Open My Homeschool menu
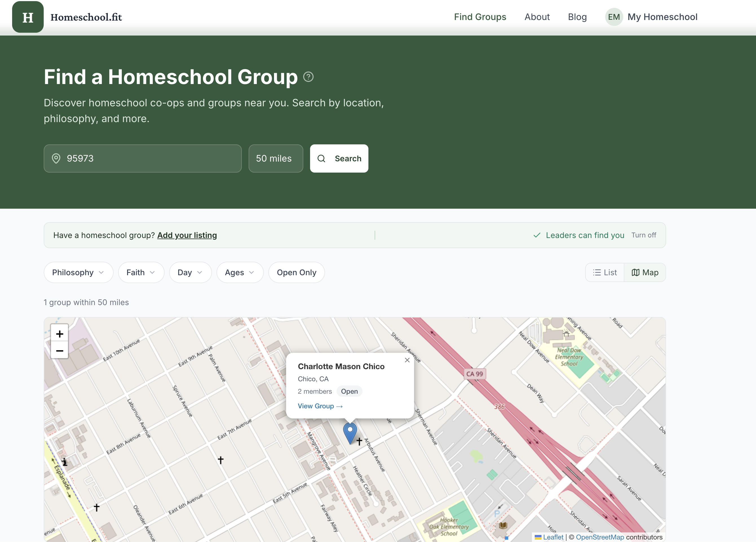756x542 pixels. (x=651, y=17)
